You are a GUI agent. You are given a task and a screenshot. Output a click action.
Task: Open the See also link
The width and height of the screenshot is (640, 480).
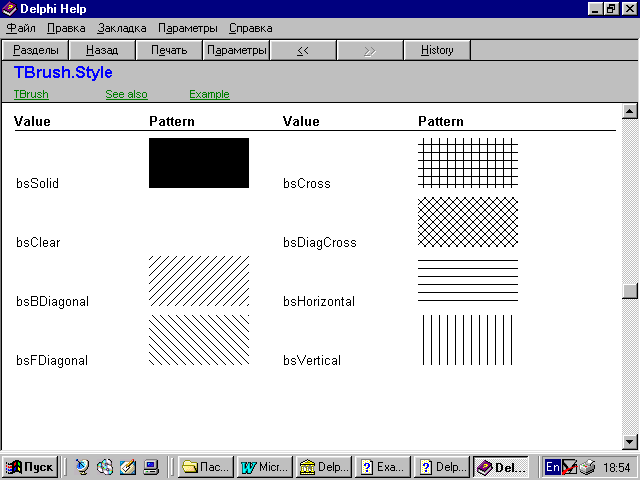click(127, 94)
